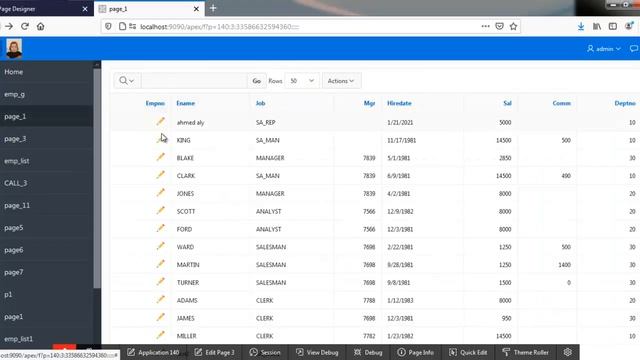The height and width of the screenshot is (360, 640).
Task: Click Application 140 in developer toolbar
Action: coord(153,352)
